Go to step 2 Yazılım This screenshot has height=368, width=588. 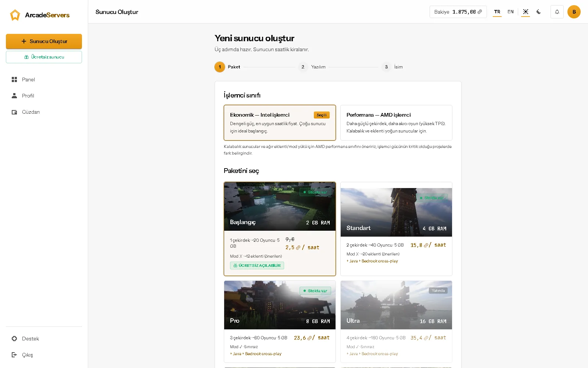pyautogui.click(x=312, y=67)
